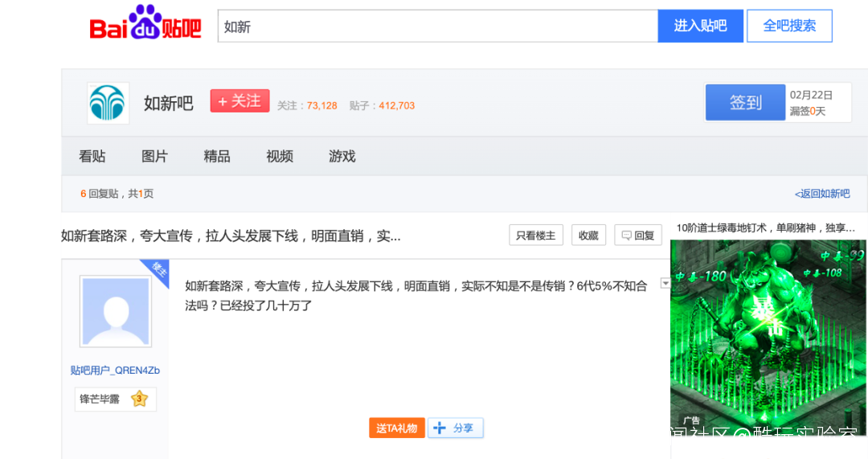Screen dimensions: 868x459
Task: Click the 回复 button with speech bubble
Action: pyautogui.click(x=637, y=236)
